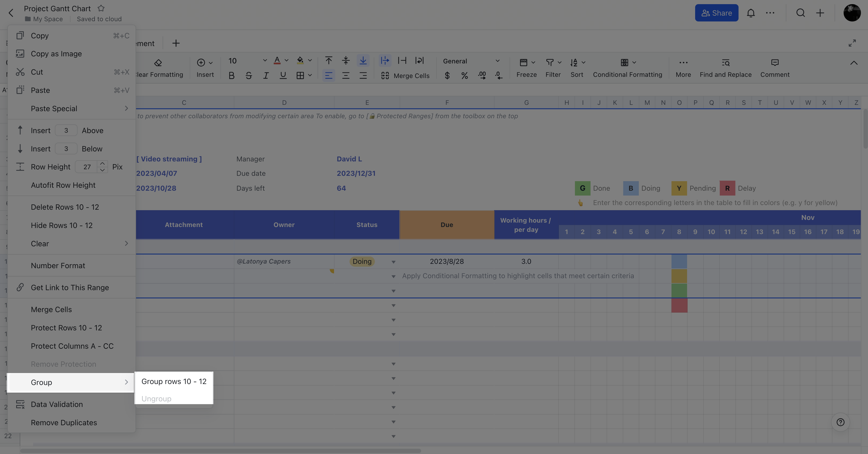Image resolution: width=868 pixels, height=454 pixels.
Task: Open the notifications bell
Action: coord(751,13)
